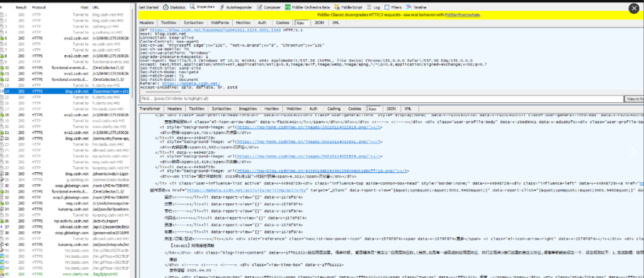Open the Timeline tab

[417, 7]
